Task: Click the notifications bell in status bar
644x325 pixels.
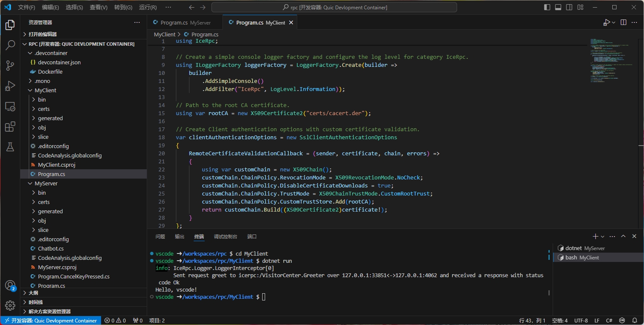Action: [x=635, y=320]
